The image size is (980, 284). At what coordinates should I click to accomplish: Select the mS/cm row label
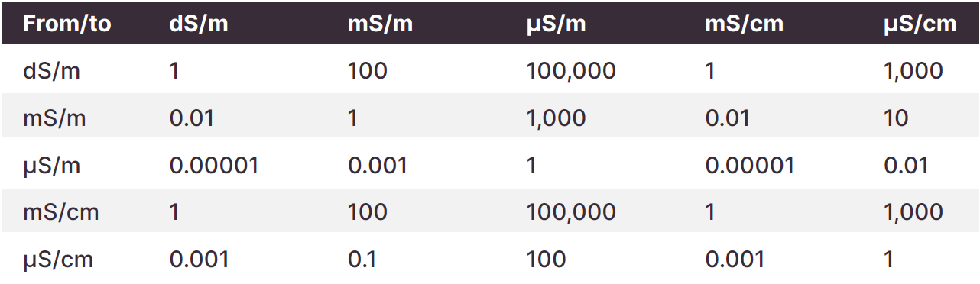(61, 211)
